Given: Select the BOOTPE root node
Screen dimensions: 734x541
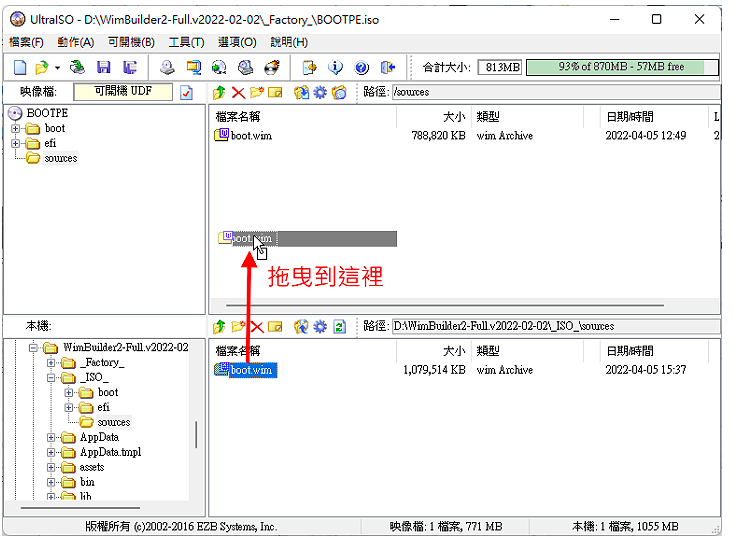Looking at the screenshot, I should click(47, 113).
